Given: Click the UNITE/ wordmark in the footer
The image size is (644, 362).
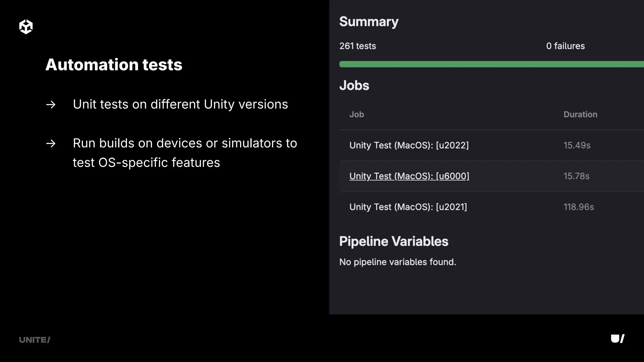Looking at the screenshot, I should coord(35,340).
